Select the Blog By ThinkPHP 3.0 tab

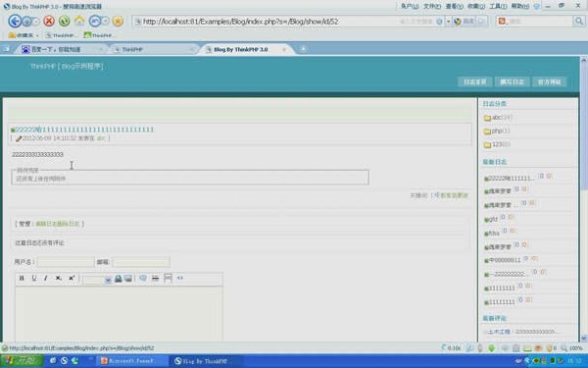(246, 49)
